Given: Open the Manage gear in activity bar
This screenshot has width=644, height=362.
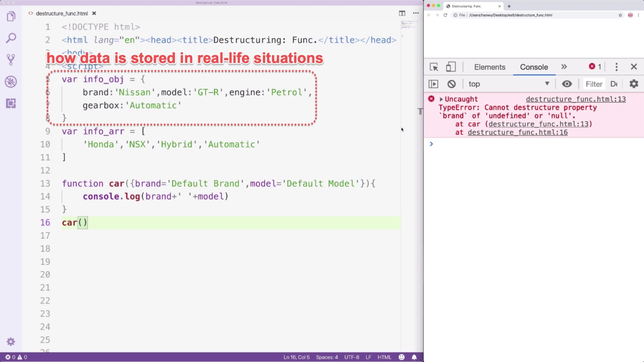Looking at the screenshot, I should [11, 341].
